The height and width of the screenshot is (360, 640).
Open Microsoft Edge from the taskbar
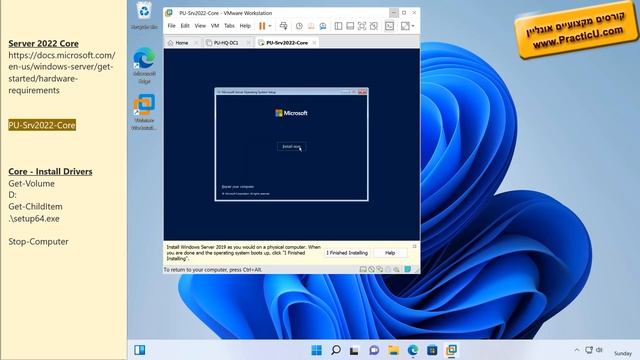pyautogui.click(x=413, y=350)
